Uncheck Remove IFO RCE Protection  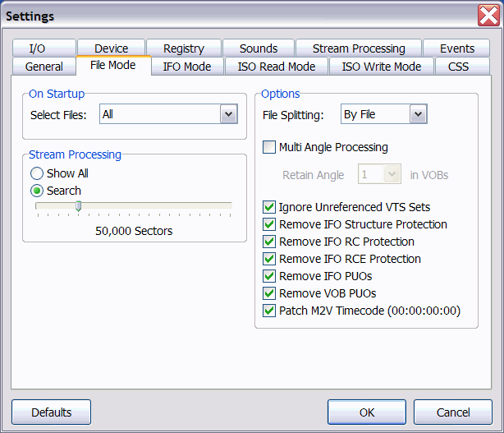tap(269, 259)
